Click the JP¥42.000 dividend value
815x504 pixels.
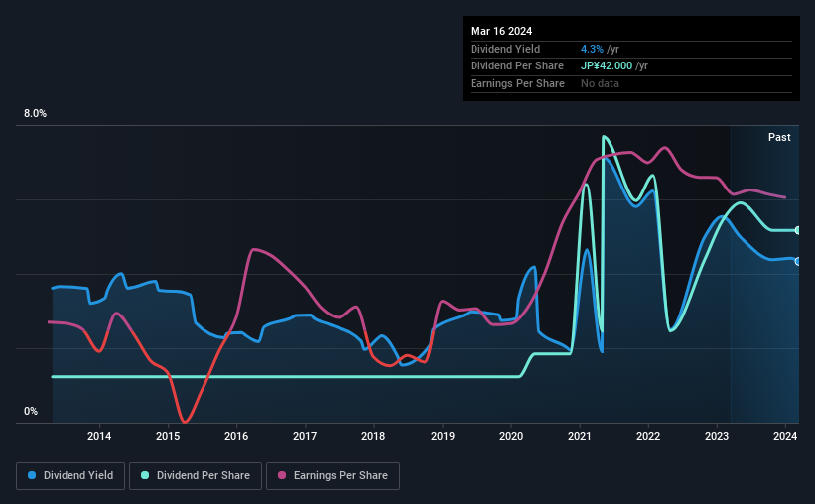point(607,66)
